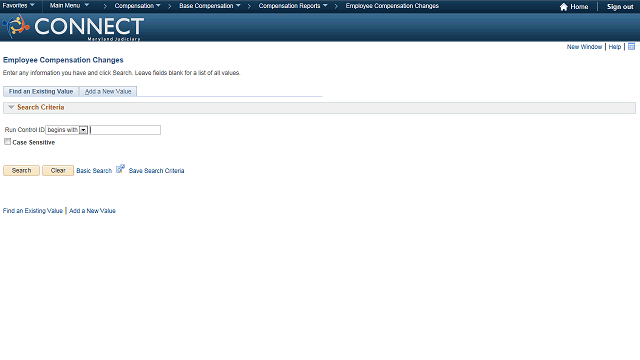The image size is (640, 360).
Task: Click the Basic Search link
Action: pyautogui.click(x=94, y=171)
